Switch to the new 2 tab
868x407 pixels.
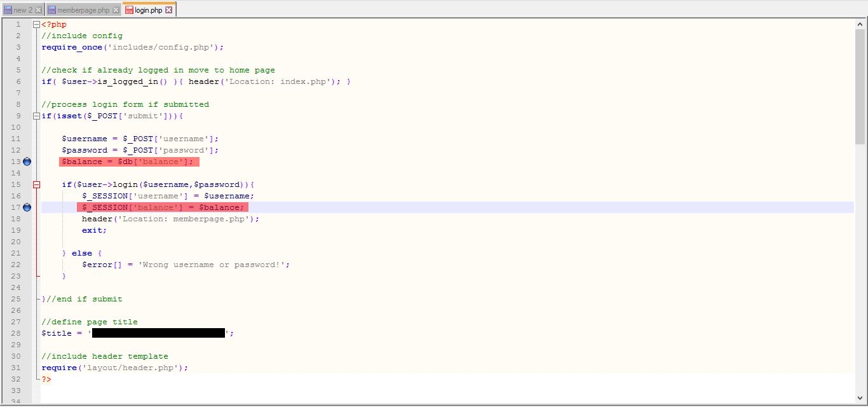[x=23, y=10]
